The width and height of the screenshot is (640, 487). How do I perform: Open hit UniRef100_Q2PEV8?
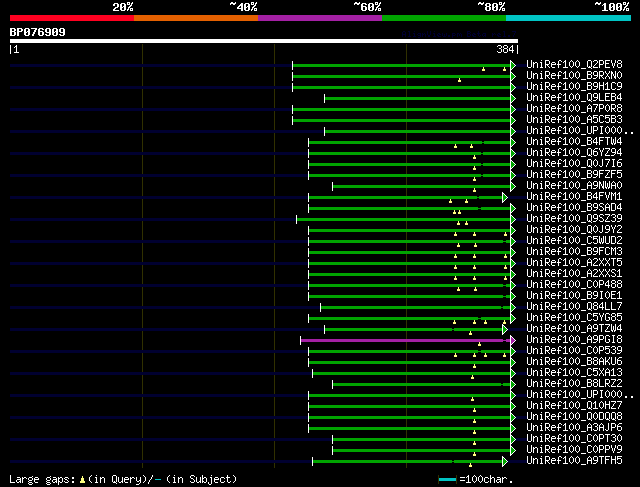574,64
